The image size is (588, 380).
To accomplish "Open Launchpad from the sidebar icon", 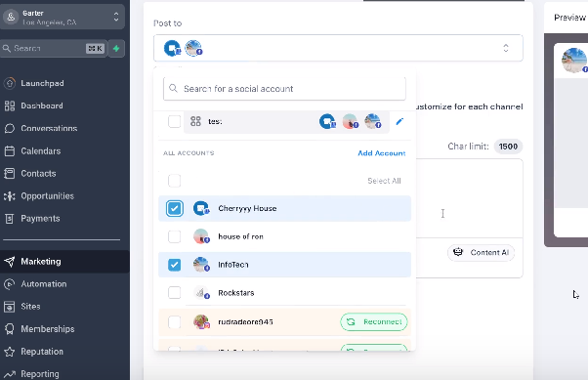I will (10, 83).
